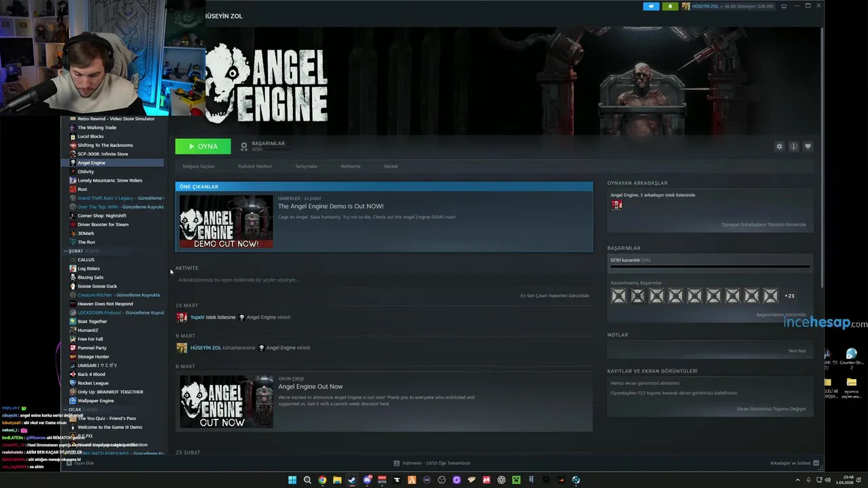Click Ekran Görüntüsü Tuşunu Değiştir link

(772, 409)
